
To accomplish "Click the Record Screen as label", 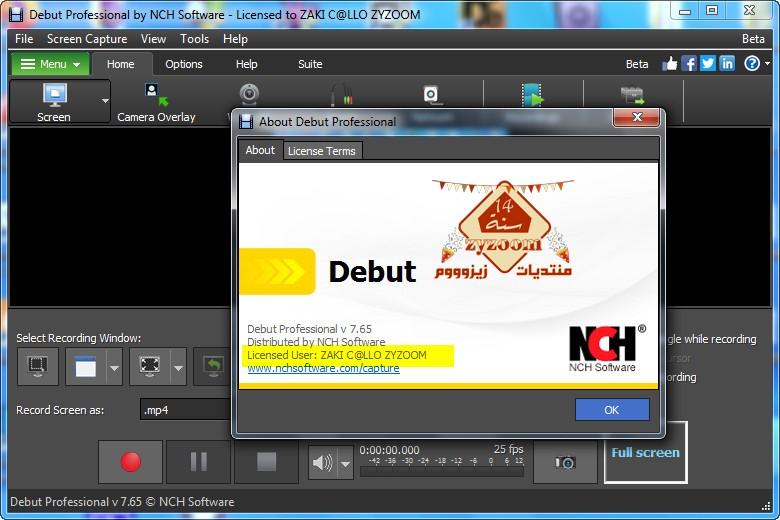I will tap(60, 410).
